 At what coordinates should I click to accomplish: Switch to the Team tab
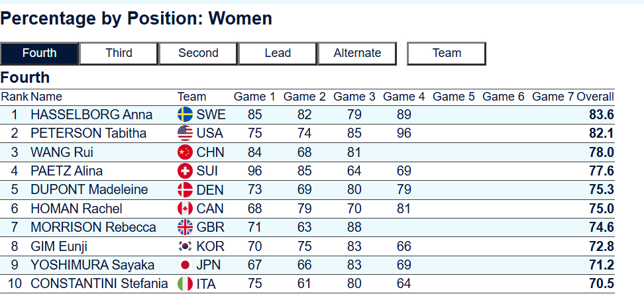[x=447, y=53]
